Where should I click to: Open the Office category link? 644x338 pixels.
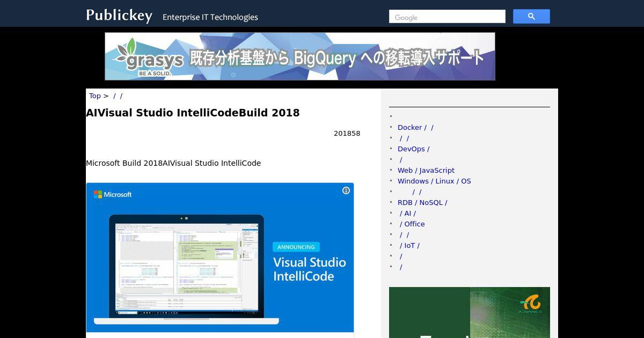412,224
